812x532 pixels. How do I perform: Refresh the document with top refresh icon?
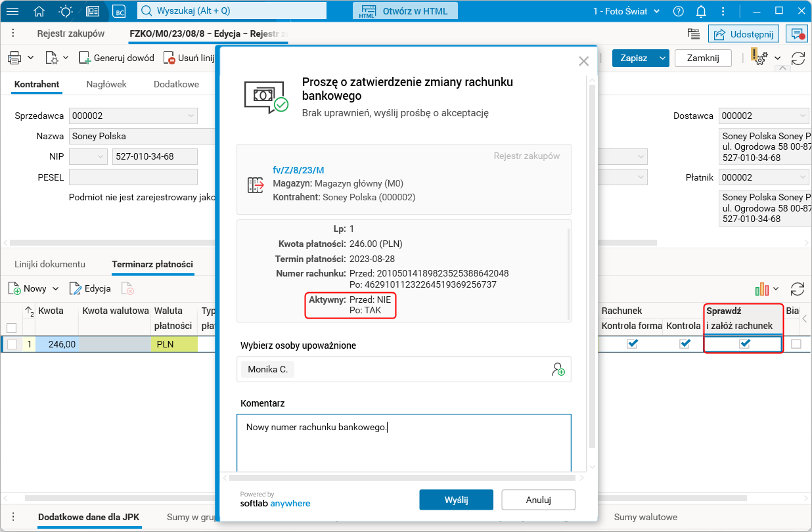pyautogui.click(x=798, y=58)
